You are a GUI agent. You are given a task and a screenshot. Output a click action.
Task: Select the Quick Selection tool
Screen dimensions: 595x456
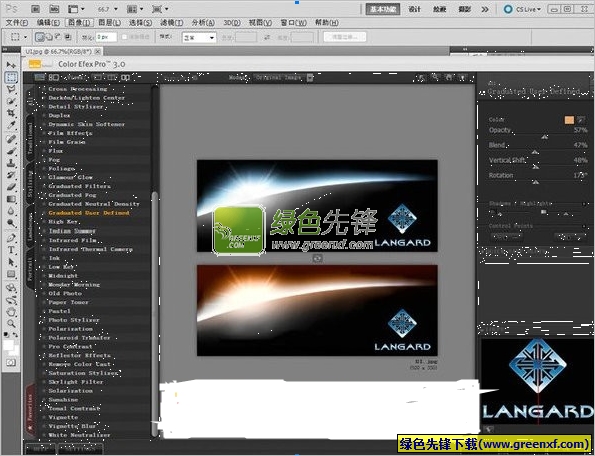click(x=11, y=101)
